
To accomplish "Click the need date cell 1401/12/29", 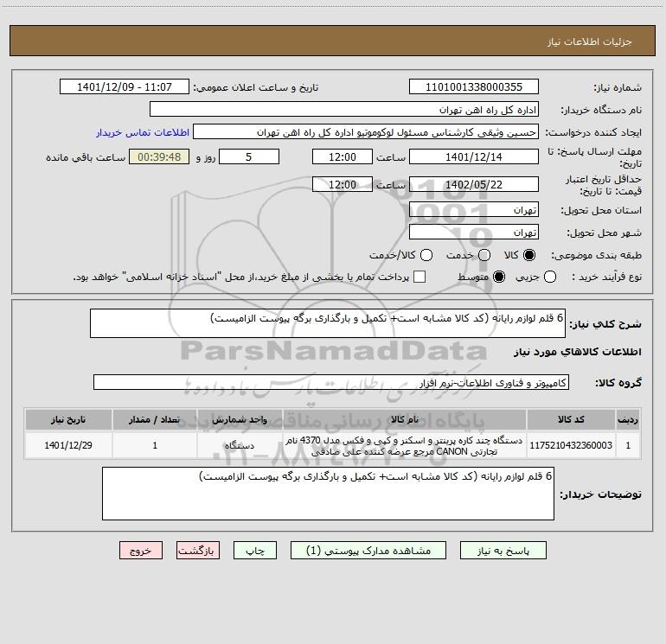I will pos(68,445).
